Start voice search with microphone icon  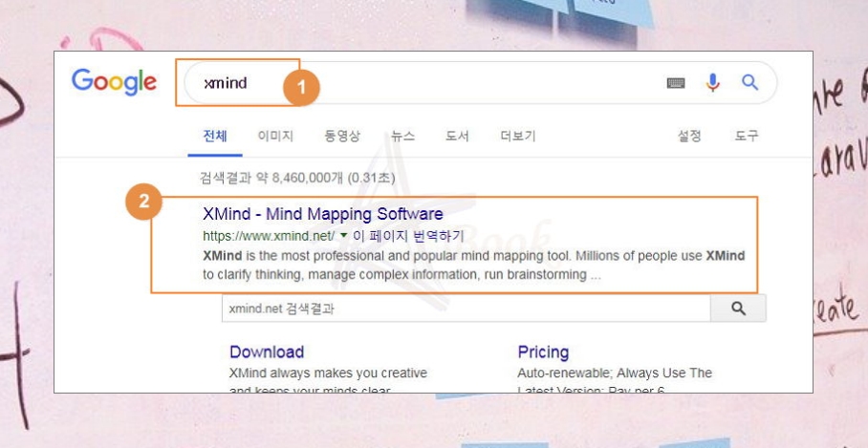pyautogui.click(x=712, y=83)
